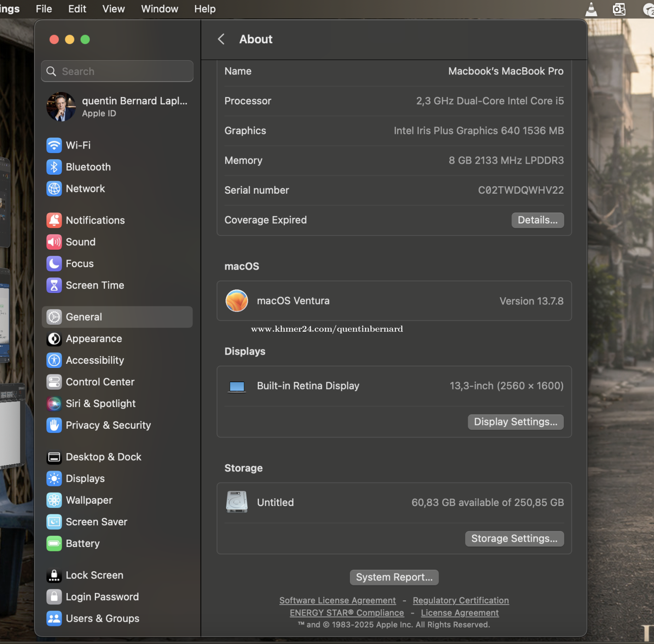
Task: Click Intel Iris Plus Graphics 640 value
Action: pos(479,131)
